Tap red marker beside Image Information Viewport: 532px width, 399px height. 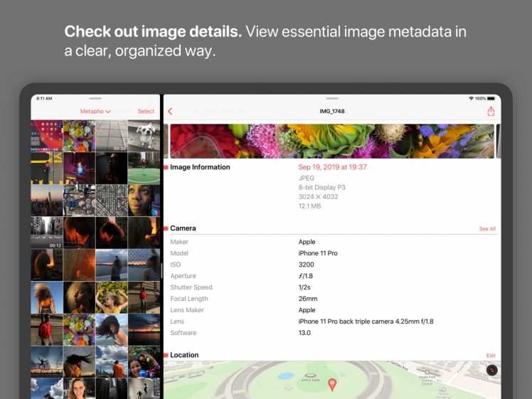pyautogui.click(x=166, y=168)
